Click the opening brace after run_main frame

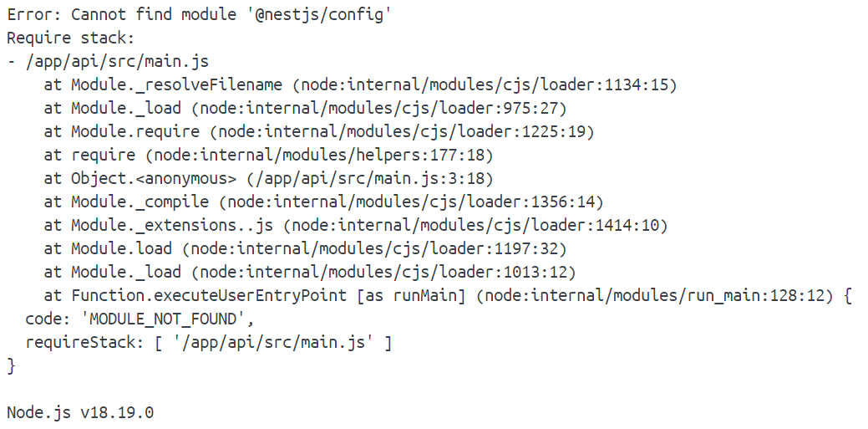[x=847, y=295]
